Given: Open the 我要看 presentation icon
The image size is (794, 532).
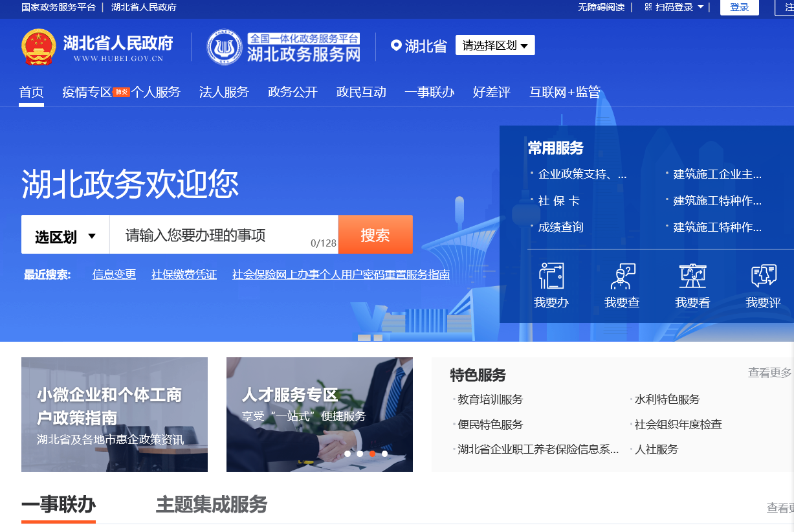Looking at the screenshot, I should point(692,276).
